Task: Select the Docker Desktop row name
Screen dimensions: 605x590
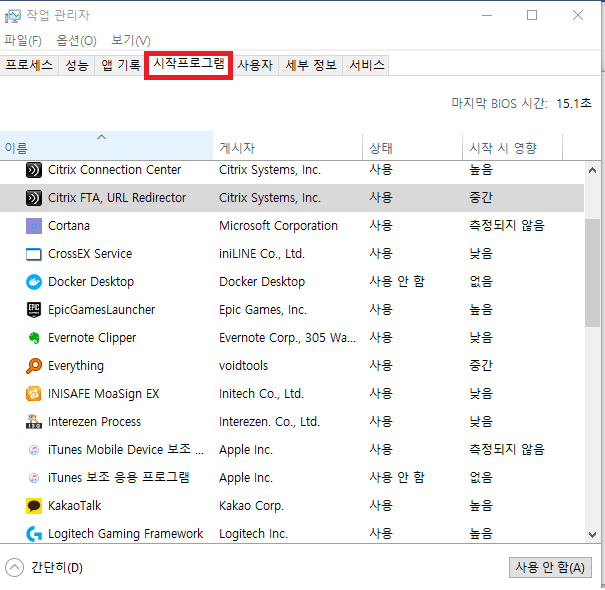Action: point(91,282)
